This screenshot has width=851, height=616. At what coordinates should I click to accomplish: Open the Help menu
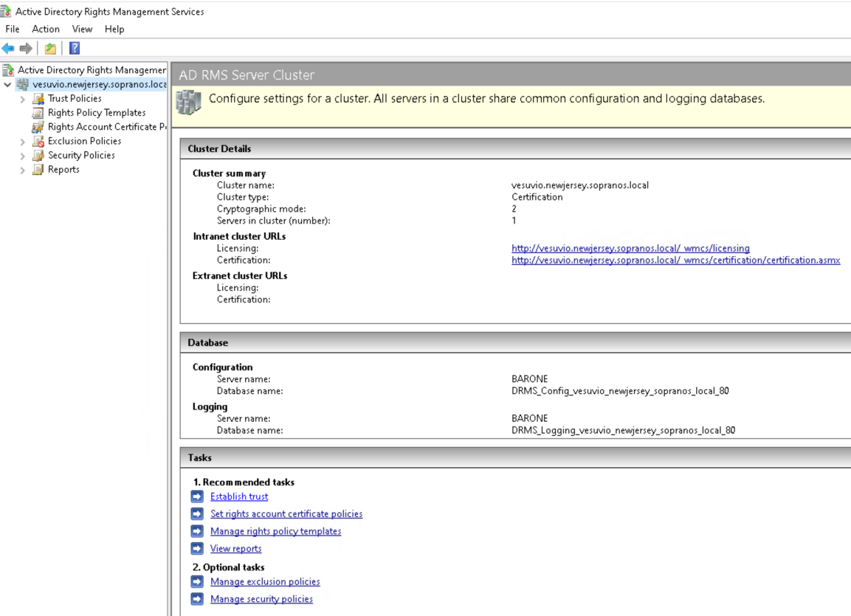(x=114, y=29)
